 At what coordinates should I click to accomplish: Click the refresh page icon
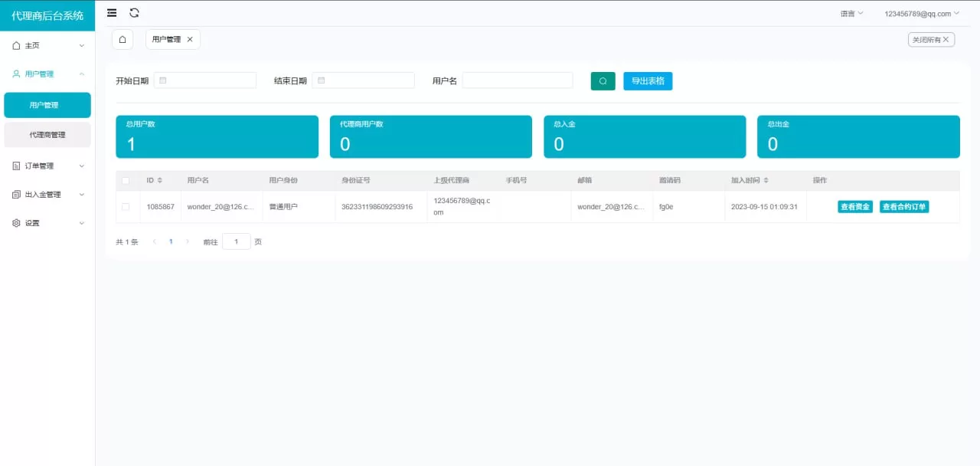134,13
